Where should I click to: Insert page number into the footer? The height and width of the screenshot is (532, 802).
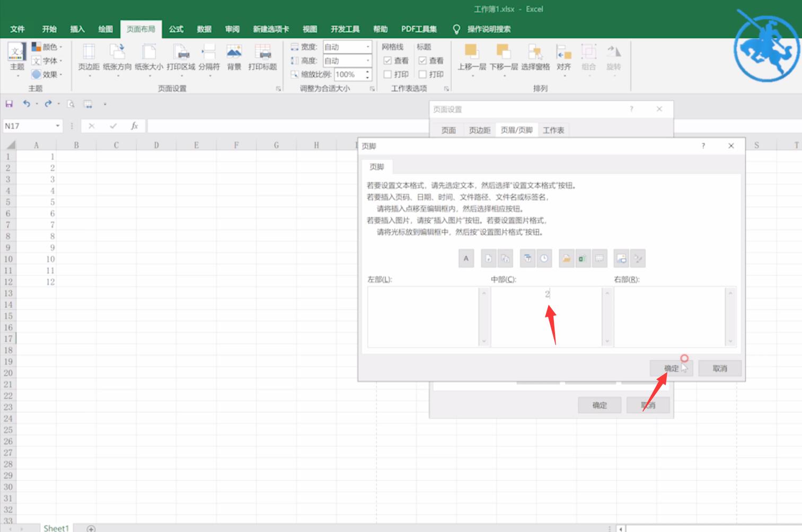coord(489,259)
